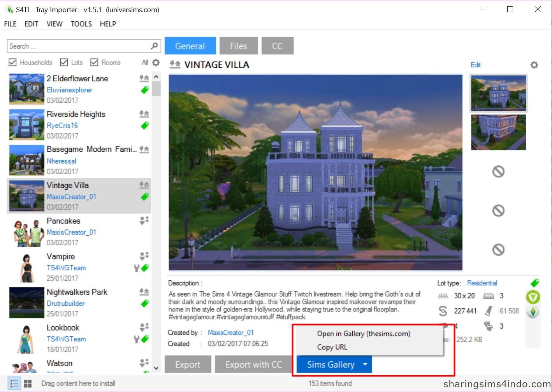552x392 pixels.
Task: Click the green tag on Riverside Heights row
Action: pyautogui.click(x=144, y=126)
